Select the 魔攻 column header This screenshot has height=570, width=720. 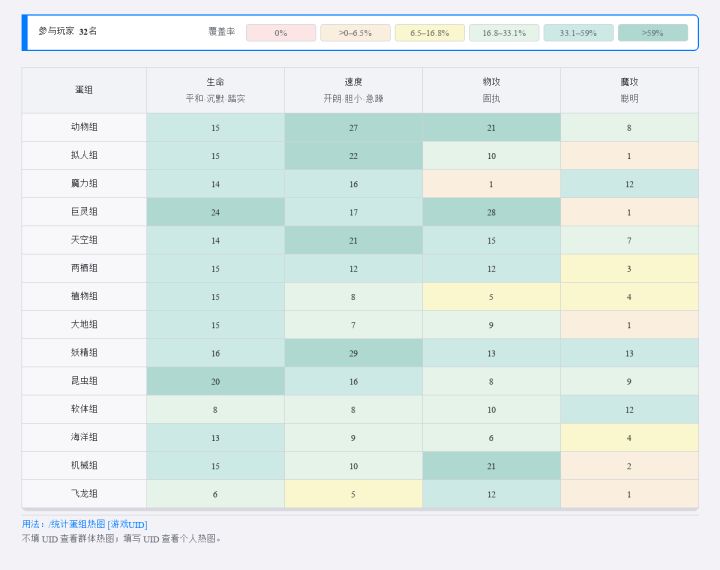coord(629,90)
